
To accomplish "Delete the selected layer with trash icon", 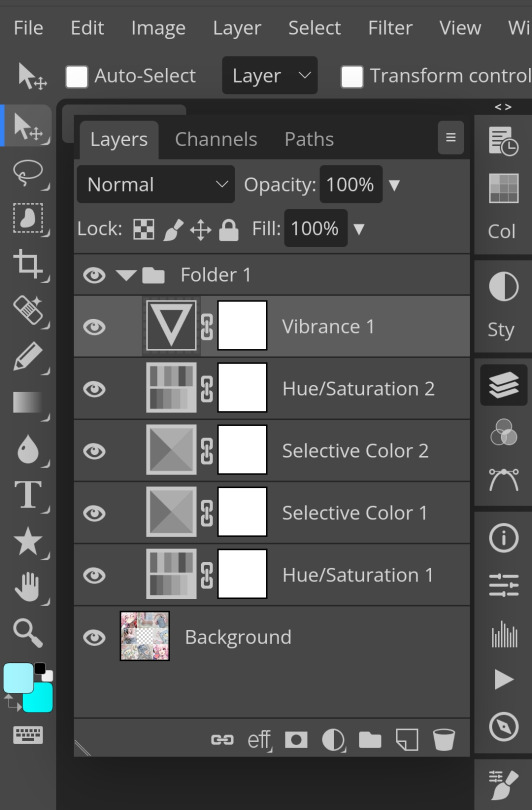I will 444,740.
